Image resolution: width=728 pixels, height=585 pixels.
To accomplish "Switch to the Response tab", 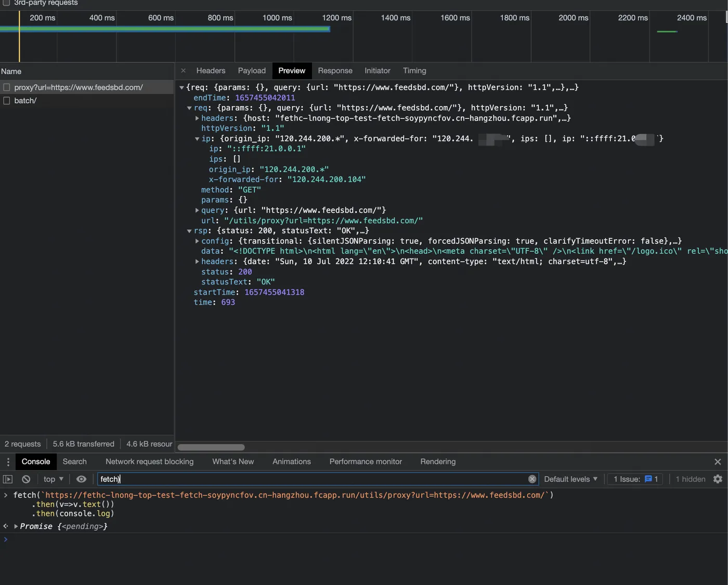I will click(335, 71).
